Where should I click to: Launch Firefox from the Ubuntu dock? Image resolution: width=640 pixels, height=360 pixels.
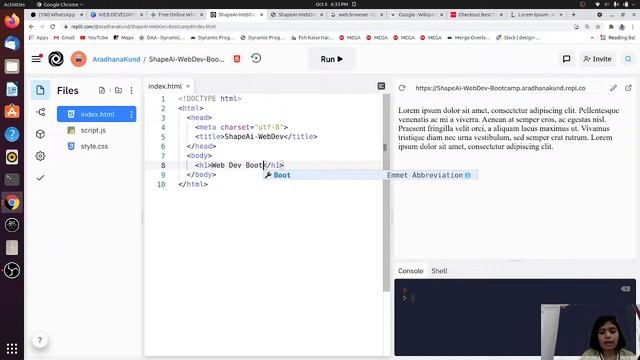click(12, 20)
